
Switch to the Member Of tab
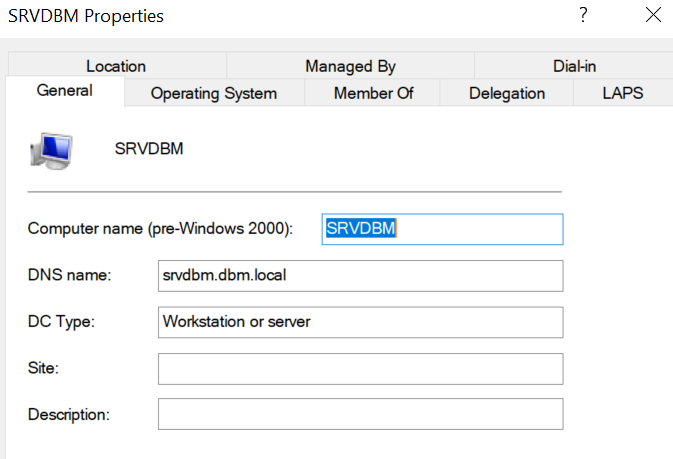pos(373,93)
